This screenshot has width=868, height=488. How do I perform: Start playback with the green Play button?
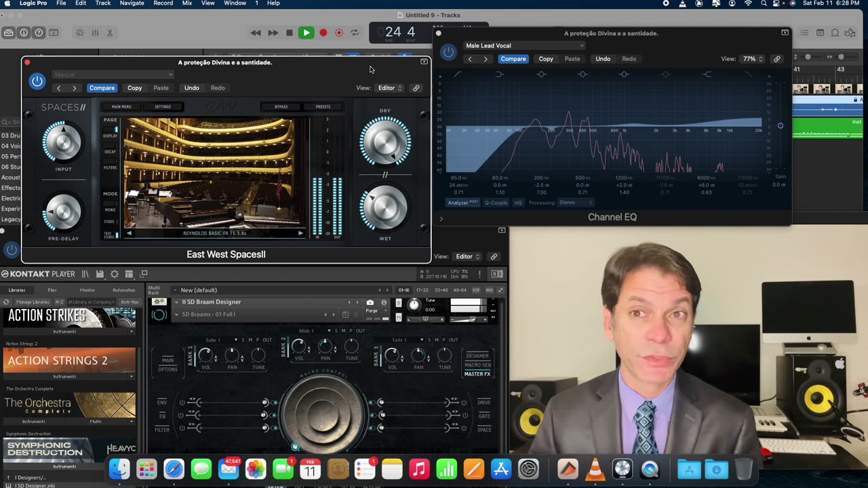tap(306, 33)
